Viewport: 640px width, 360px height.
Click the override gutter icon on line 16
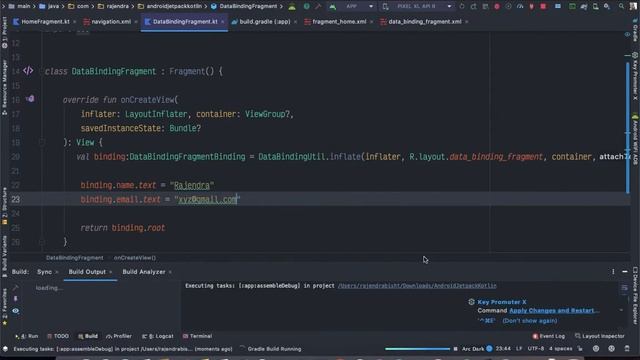(30, 99)
